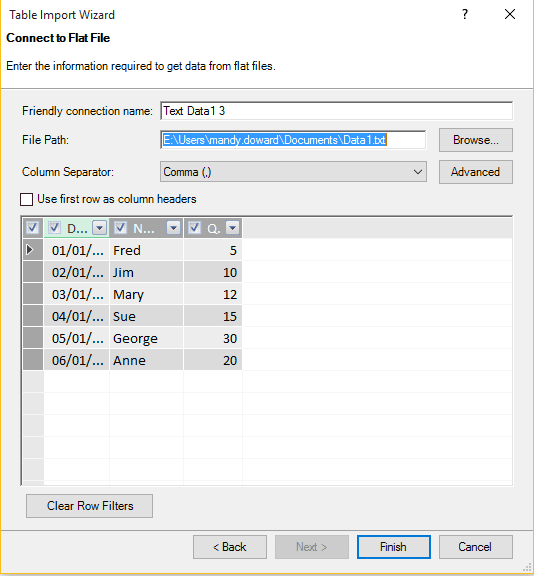This screenshot has height=576, width=534.
Task: Click the Finish button
Action: (393, 547)
